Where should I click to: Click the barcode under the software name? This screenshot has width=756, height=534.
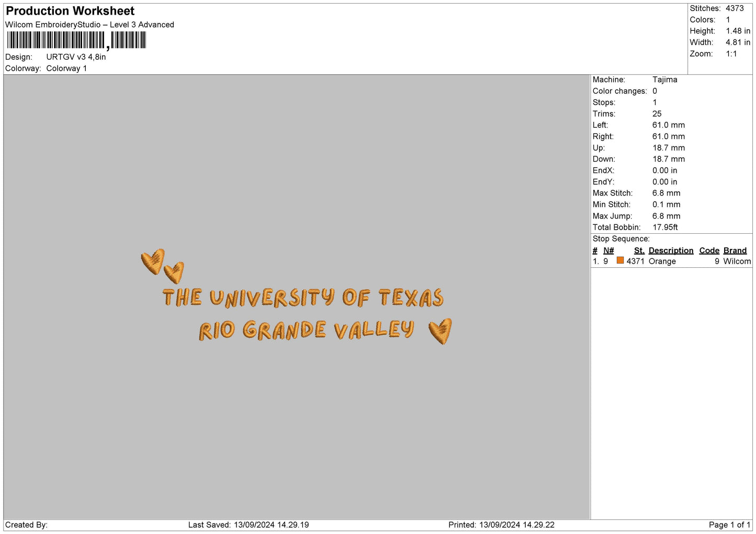click(76, 40)
